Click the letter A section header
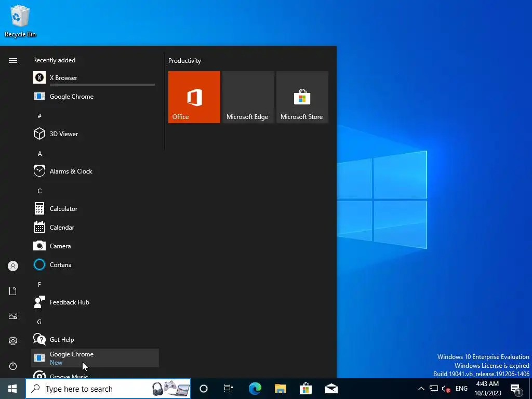This screenshot has height=399, width=532. pos(39,154)
